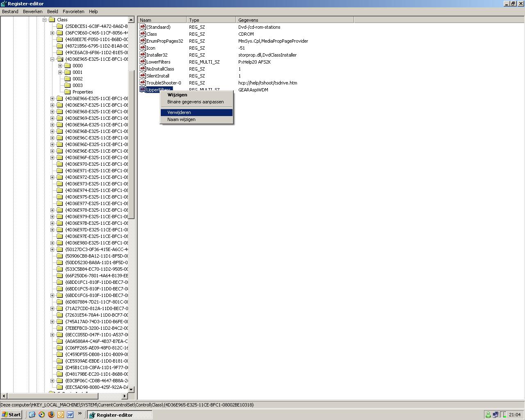Click the string icon of the SilentInstall value
The width and height of the screenshot is (525, 420).
[x=143, y=75]
